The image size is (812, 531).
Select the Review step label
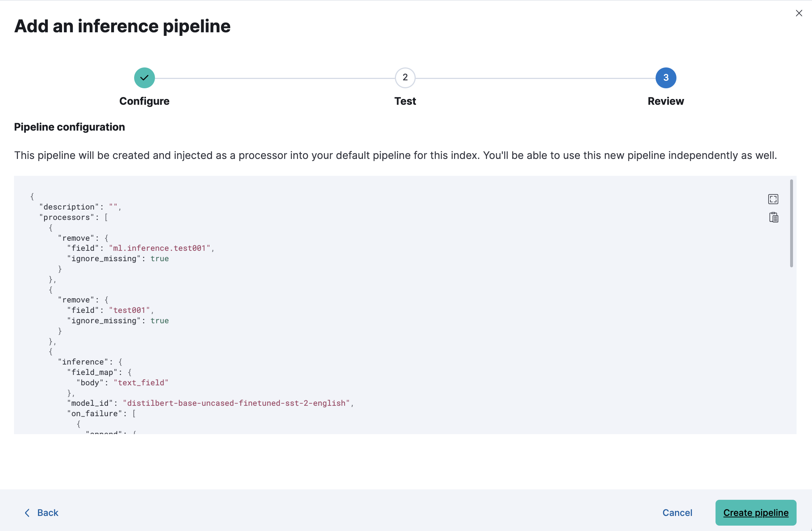666,101
